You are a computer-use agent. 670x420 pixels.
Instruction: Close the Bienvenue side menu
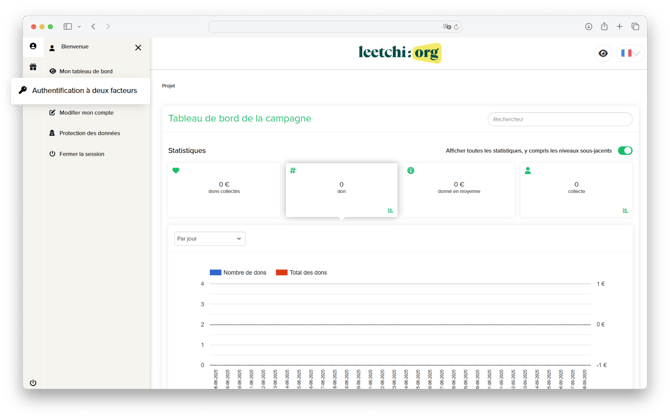point(138,47)
